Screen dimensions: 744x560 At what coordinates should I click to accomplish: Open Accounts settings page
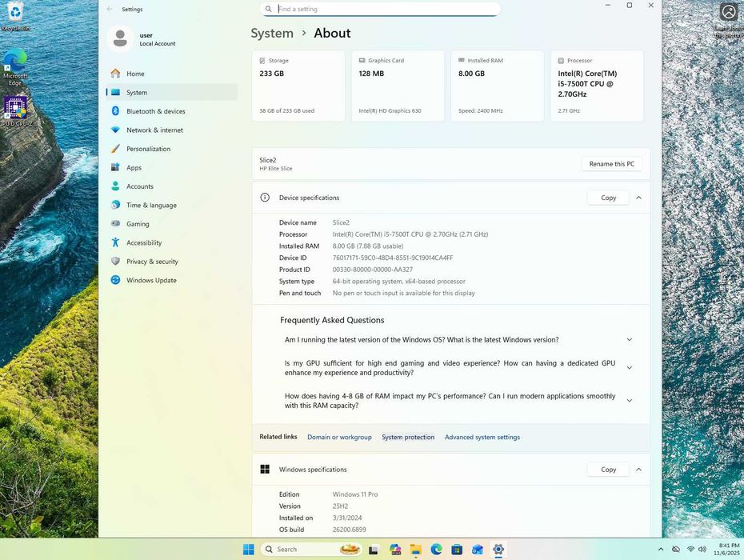click(x=172, y=186)
